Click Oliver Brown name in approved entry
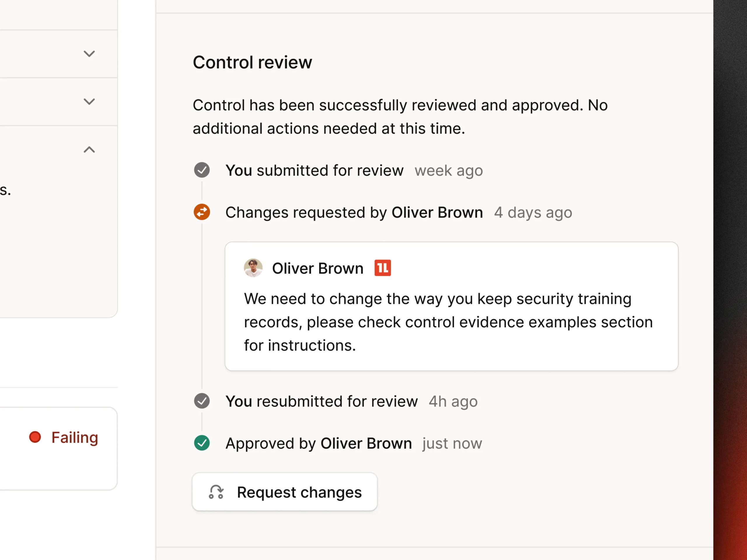 click(366, 443)
